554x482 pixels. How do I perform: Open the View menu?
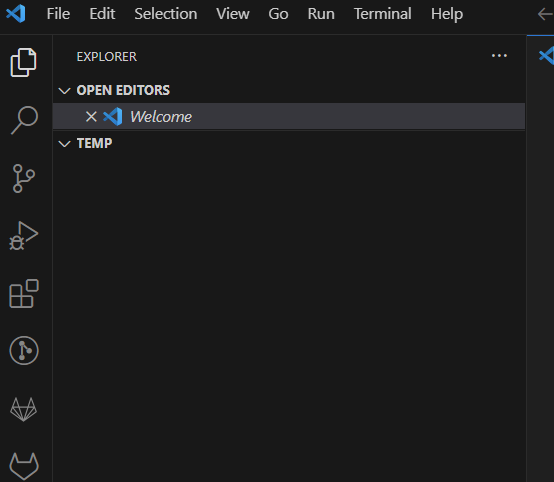[x=233, y=14]
